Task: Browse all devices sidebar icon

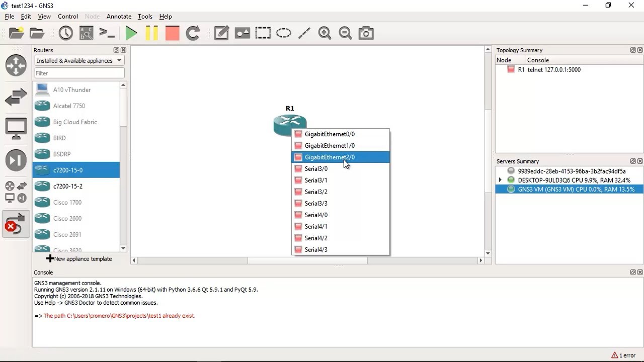Action: 16,192
